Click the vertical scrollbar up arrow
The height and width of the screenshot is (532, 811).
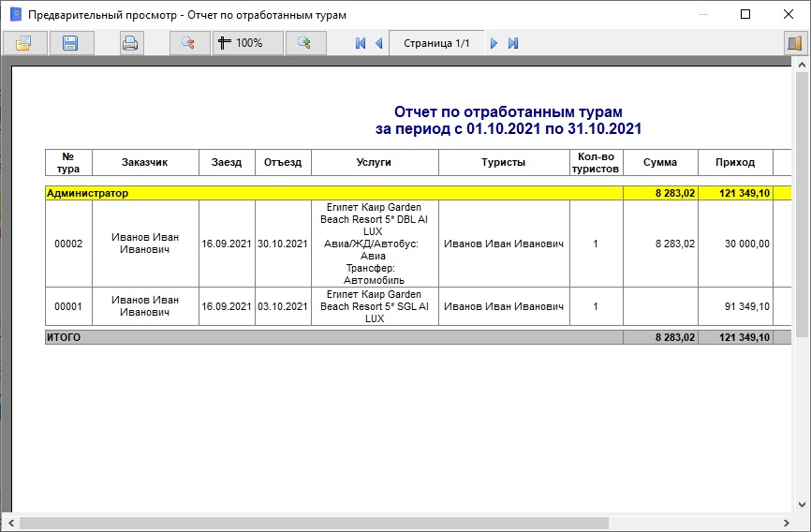click(x=803, y=64)
